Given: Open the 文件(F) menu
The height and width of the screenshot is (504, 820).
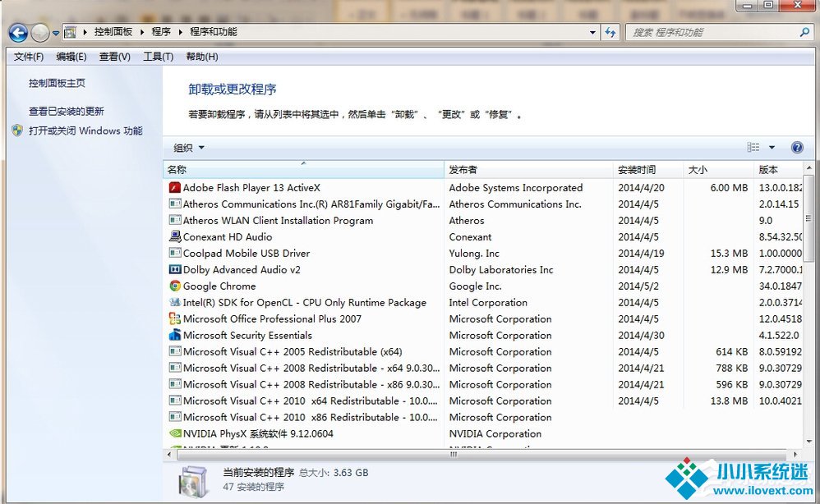Looking at the screenshot, I should (x=28, y=57).
